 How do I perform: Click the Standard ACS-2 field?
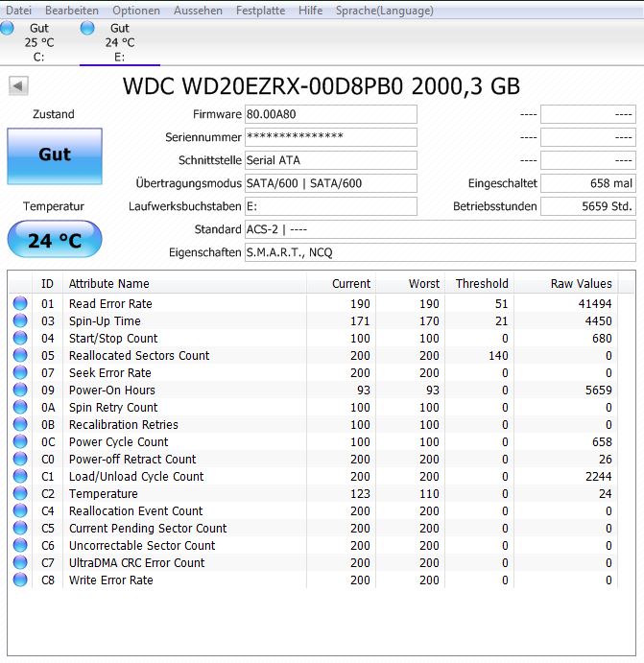[441, 229]
